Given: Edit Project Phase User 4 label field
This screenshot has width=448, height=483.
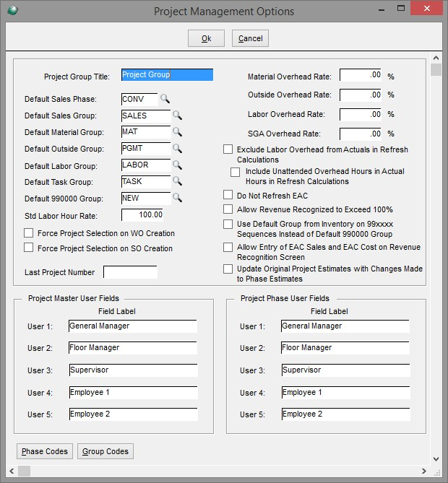Looking at the screenshot, I should tap(345, 393).
